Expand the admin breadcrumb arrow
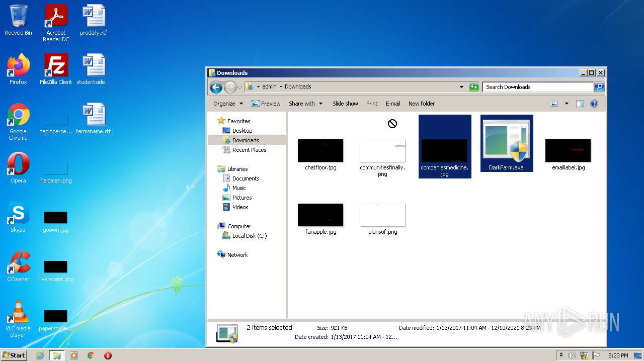The image size is (644, 362). pyautogui.click(x=281, y=87)
